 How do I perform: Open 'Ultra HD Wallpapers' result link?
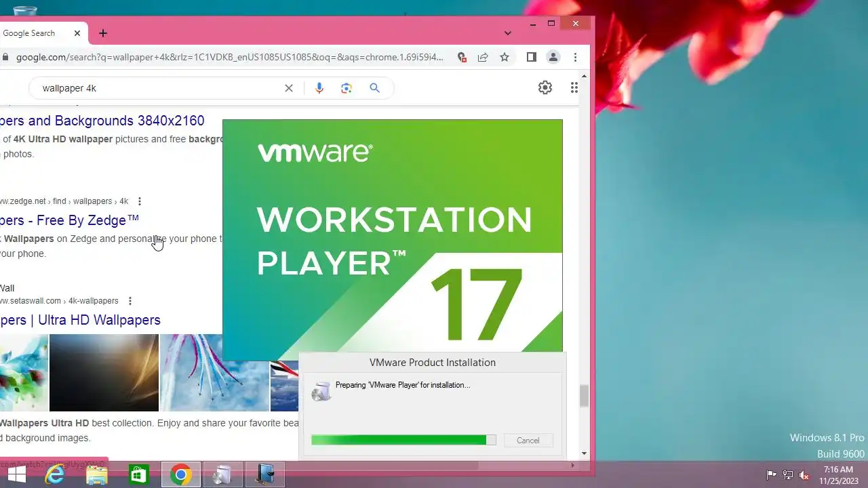coord(80,320)
